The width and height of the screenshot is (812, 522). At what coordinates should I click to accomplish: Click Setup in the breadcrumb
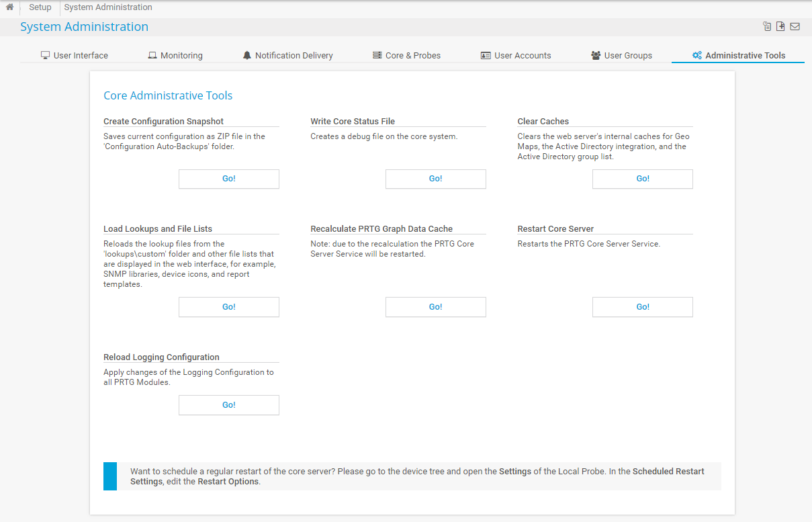click(40, 7)
